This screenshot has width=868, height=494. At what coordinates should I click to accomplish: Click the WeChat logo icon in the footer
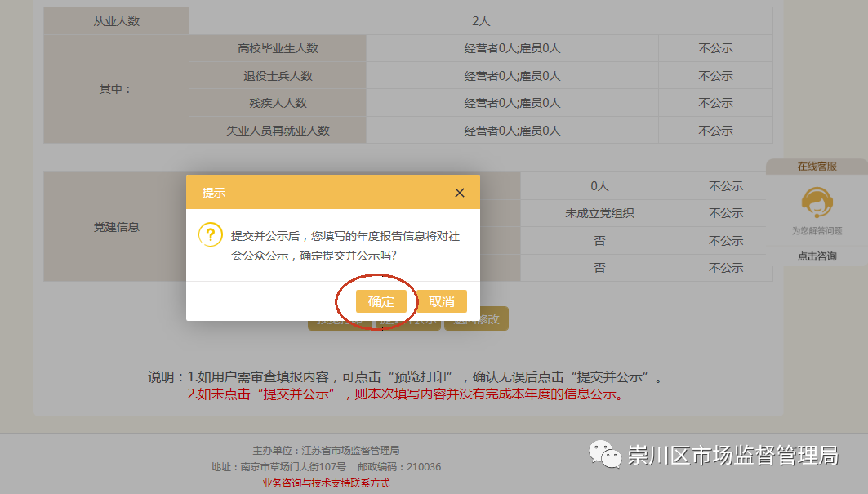pos(605,455)
